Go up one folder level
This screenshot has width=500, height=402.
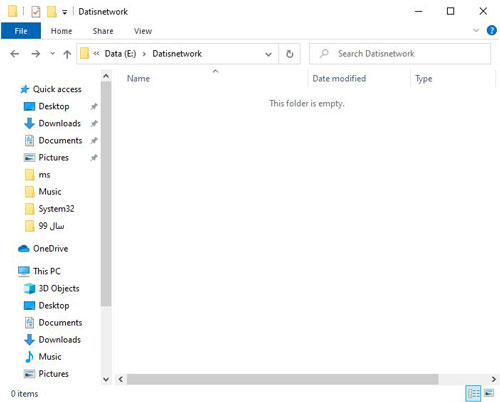(67, 54)
